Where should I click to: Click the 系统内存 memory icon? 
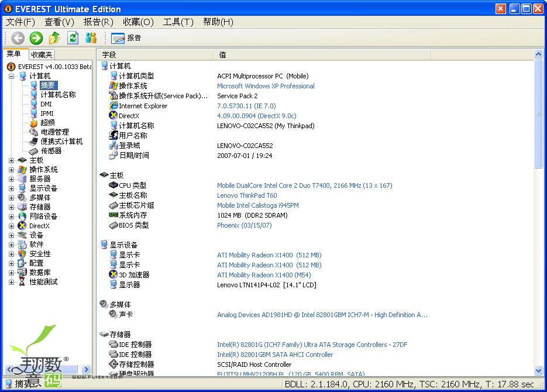pos(113,215)
